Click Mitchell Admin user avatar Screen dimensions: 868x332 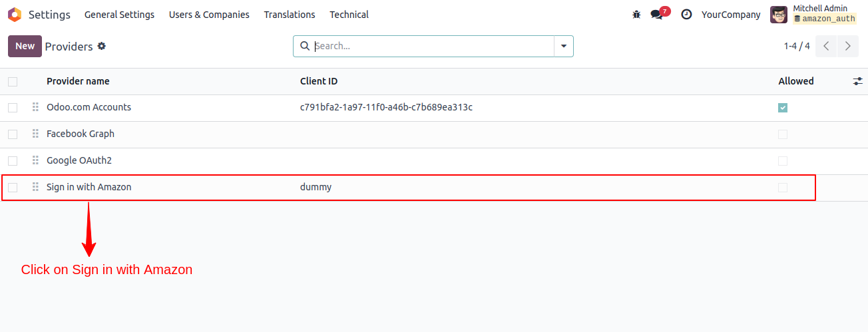pyautogui.click(x=778, y=14)
